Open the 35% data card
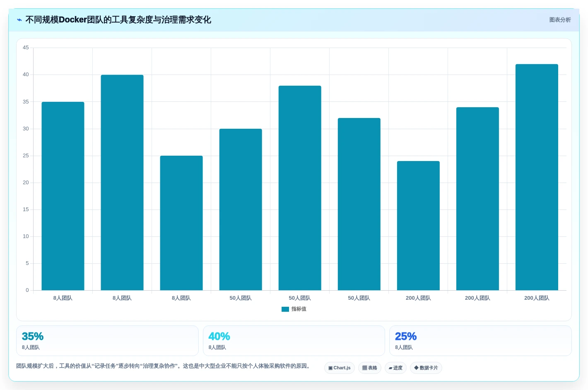588x390 pixels. click(107, 341)
